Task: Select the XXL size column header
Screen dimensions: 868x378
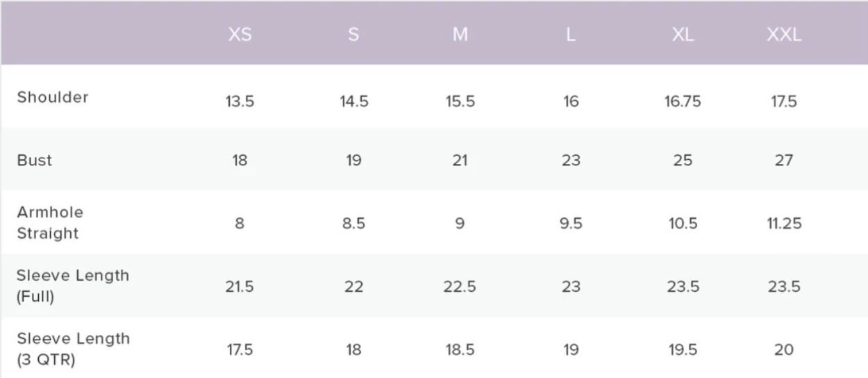Action: 784,35
